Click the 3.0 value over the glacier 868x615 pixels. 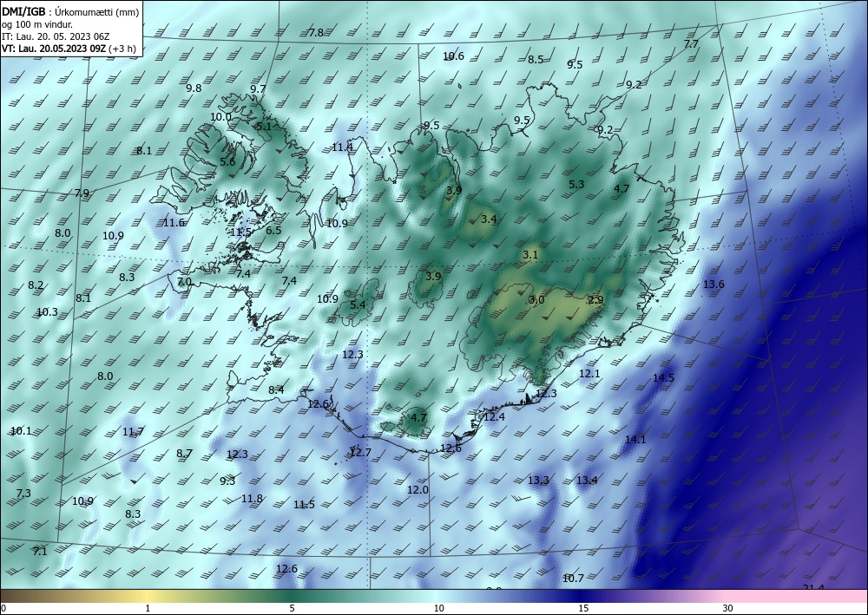point(536,300)
